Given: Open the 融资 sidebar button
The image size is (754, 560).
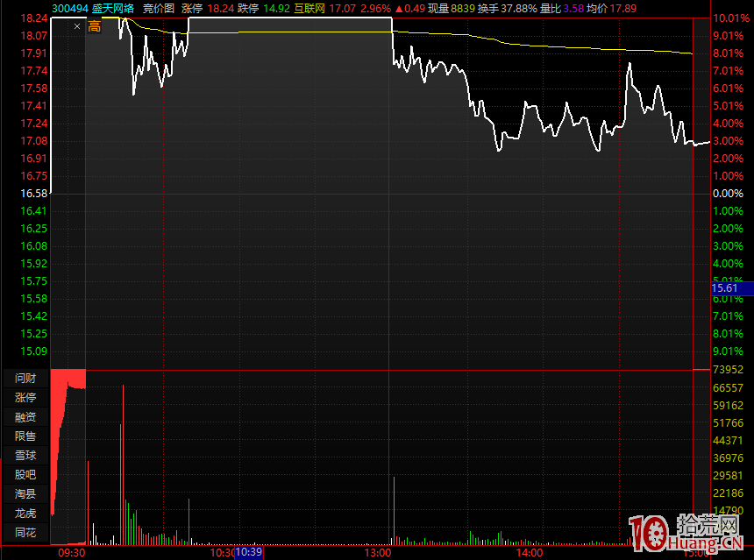Looking at the screenshot, I should (x=25, y=417).
